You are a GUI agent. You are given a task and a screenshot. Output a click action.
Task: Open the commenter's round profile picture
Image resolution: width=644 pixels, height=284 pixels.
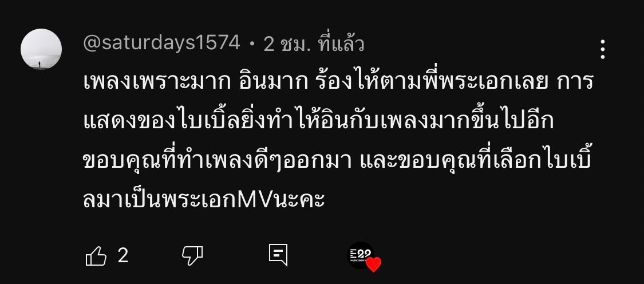pos(41,49)
